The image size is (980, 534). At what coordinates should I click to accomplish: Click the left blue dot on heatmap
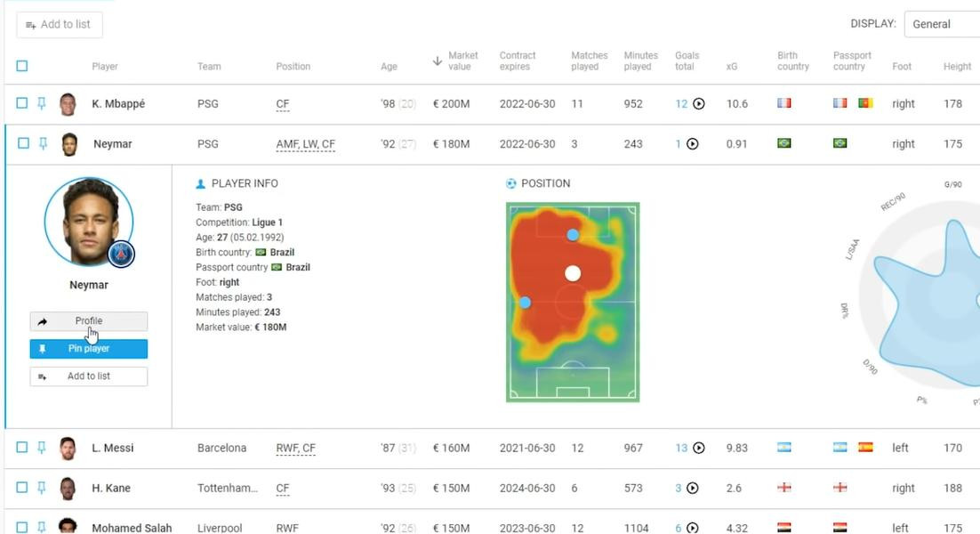pyautogui.click(x=525, y=303)
